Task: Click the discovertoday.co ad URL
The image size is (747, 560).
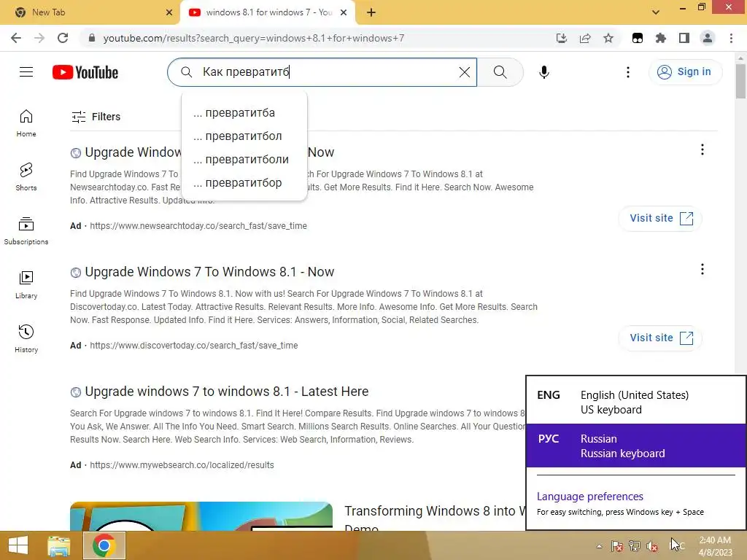Action: (x=194, y=345)
